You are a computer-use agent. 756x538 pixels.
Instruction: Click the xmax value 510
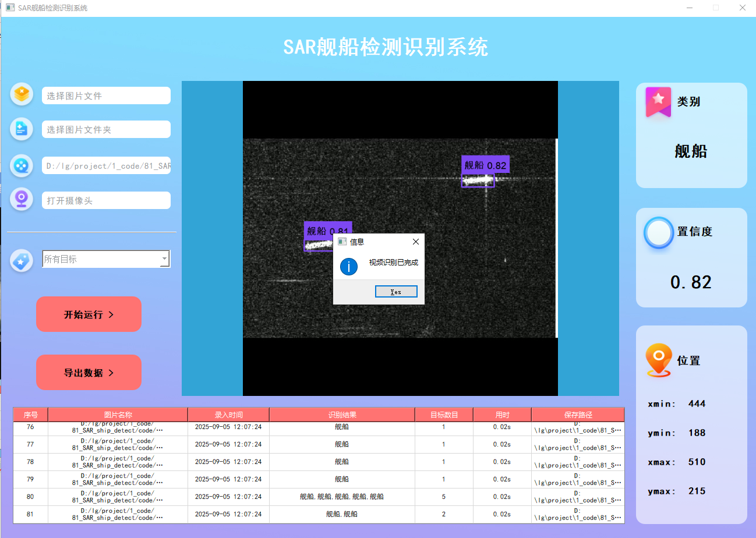pyautogui.click(x=697, y=462)
